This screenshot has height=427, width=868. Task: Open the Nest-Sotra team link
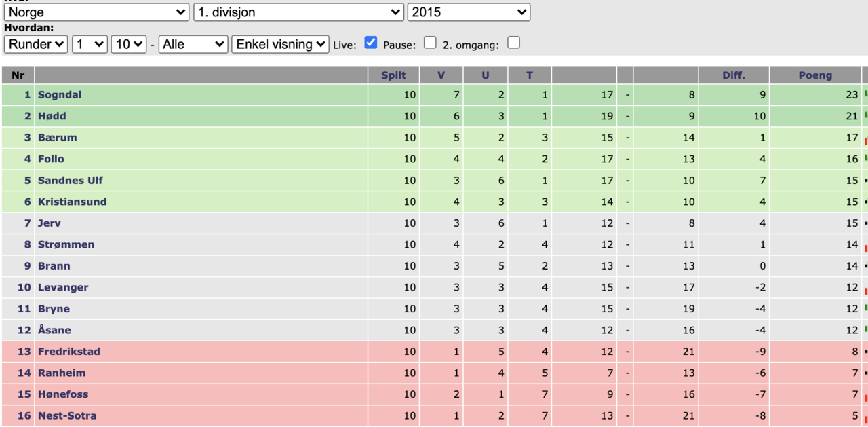[67, 415]
